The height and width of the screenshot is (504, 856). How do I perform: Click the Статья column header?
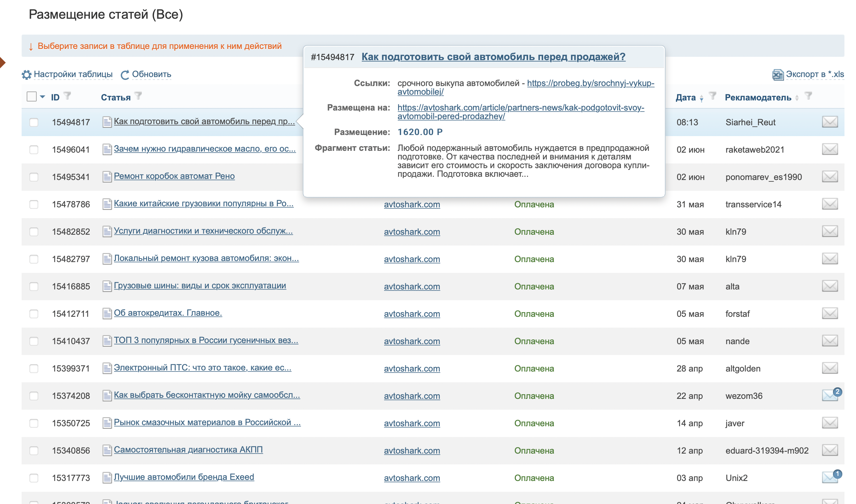(x=116, y=98)
